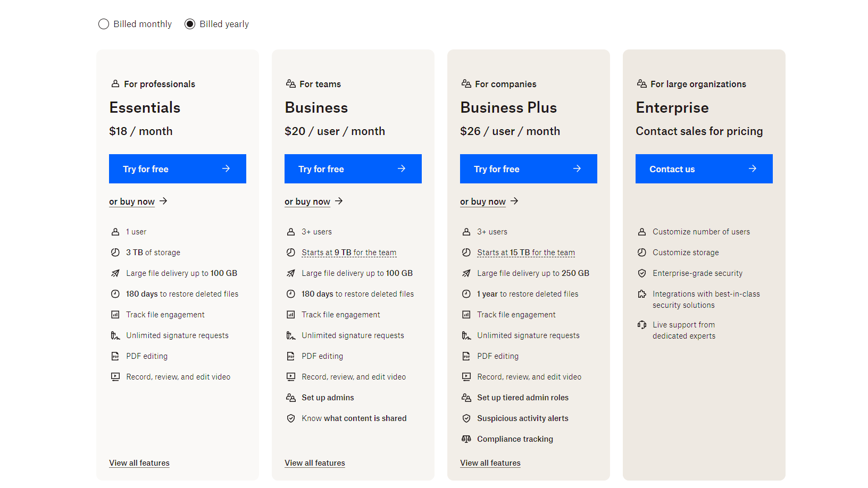
Task: Open the 'Starts at 9 TB for the team' tooltip
Action: (349, 253)
